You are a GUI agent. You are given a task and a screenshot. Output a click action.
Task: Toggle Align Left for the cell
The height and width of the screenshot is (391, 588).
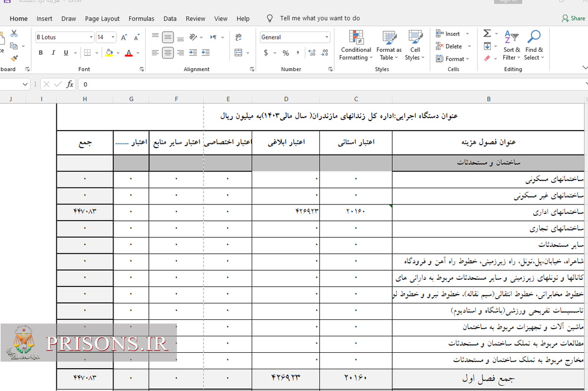tap(155, 53)
